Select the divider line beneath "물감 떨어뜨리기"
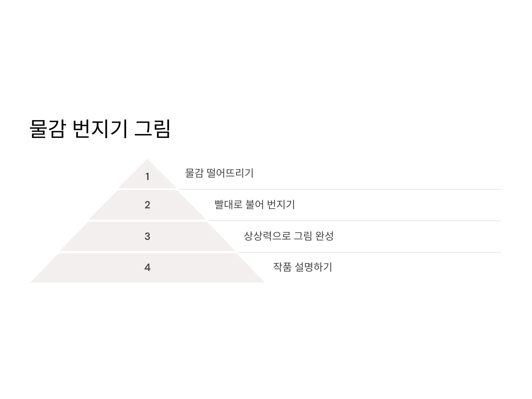This screenshot has width=532, height=399. (x=340, y=189)
